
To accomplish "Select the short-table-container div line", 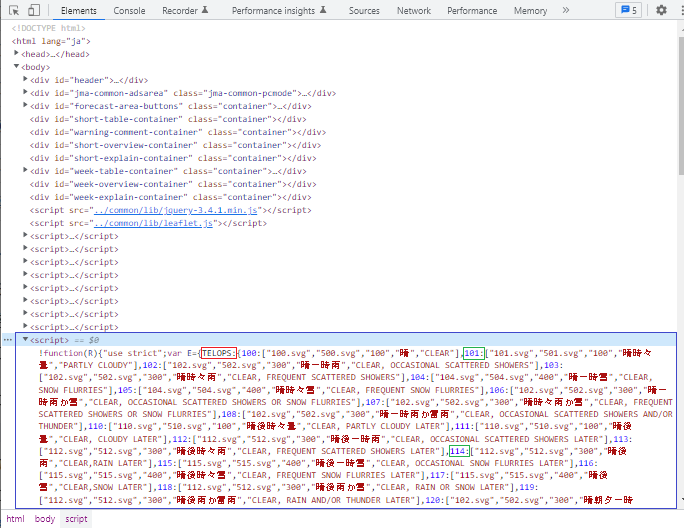I will click(x=168, y=119).
